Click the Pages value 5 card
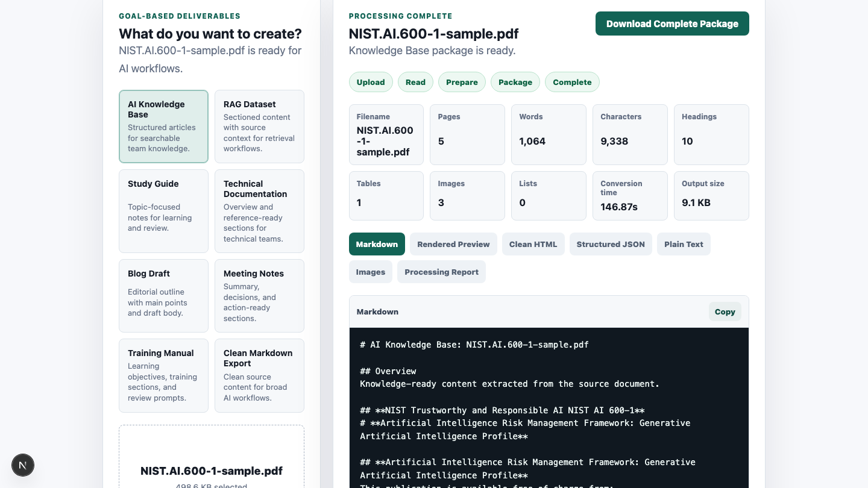This screenshot has width=868, height=488. click(467, 134)
